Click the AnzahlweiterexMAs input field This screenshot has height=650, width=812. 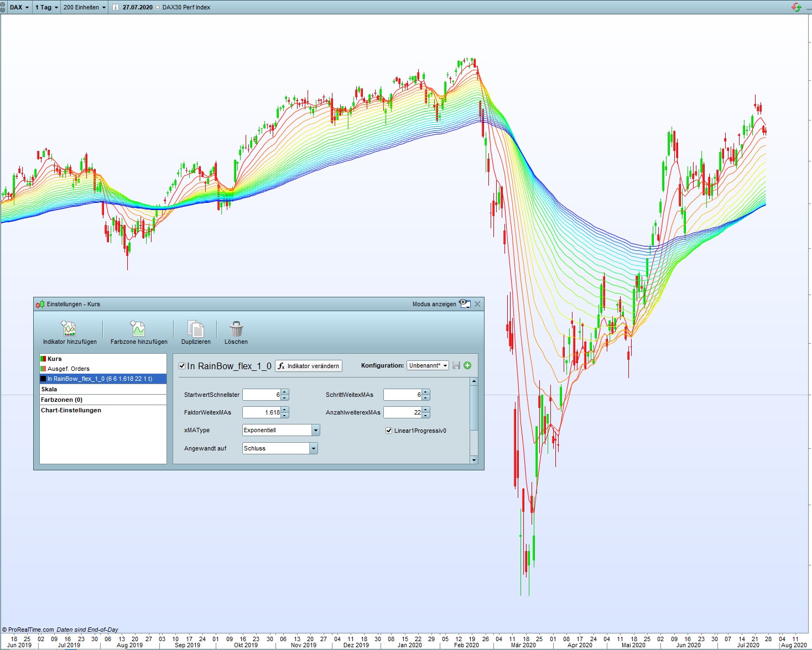[403, 412]
